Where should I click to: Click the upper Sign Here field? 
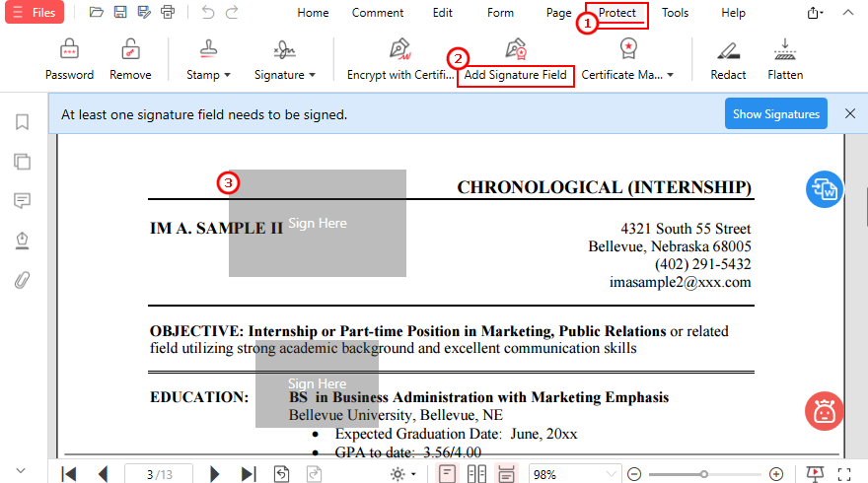coord(318,223)
